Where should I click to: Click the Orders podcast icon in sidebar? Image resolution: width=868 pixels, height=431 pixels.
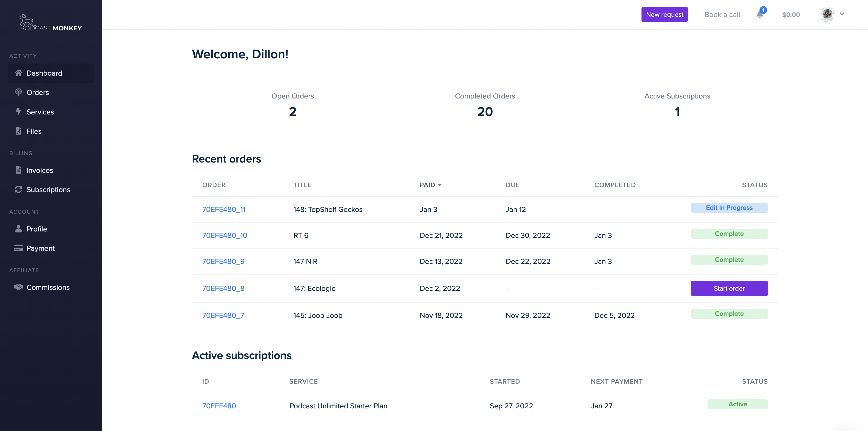(19, 92)
